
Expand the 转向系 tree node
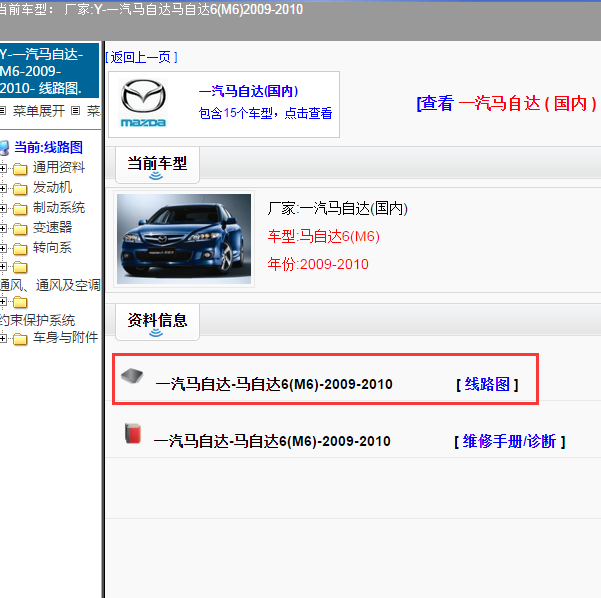[x=3, y=248]
